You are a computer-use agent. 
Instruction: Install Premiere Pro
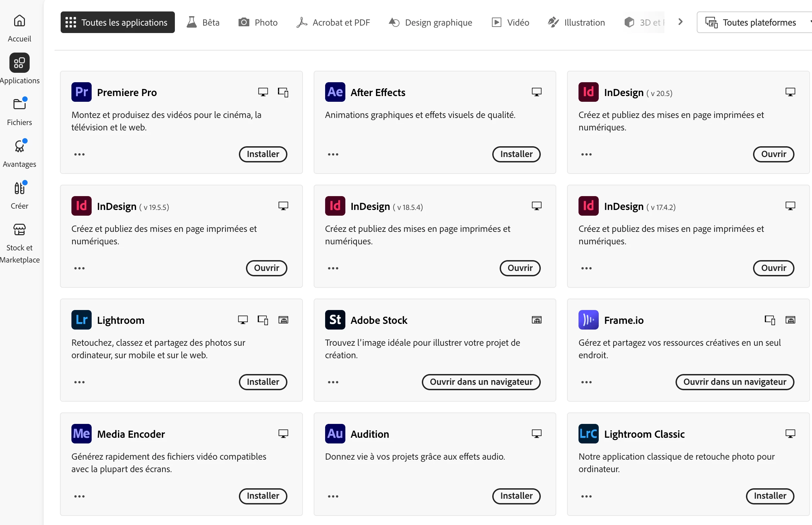tap(262, 154)
